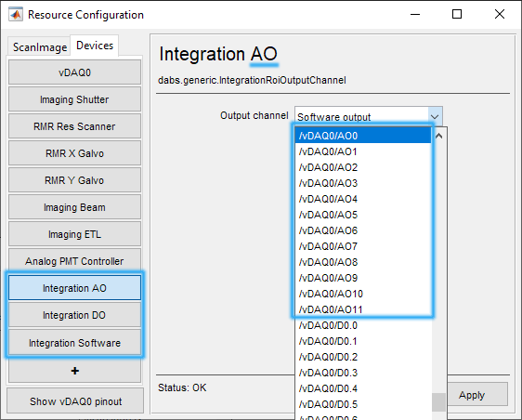Select the Imaging Shutter device
The height and width of the screenshot is (420, 522).
(74, 99)
